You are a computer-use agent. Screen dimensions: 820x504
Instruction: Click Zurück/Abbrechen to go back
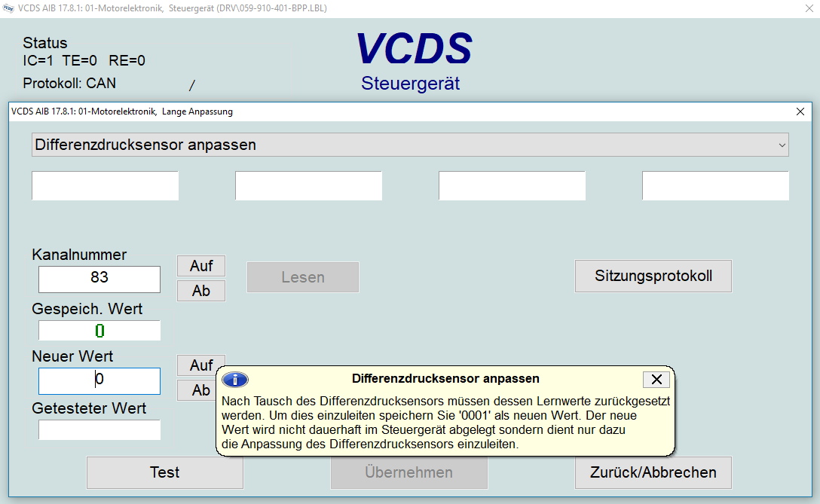click(x=653, y=472)
